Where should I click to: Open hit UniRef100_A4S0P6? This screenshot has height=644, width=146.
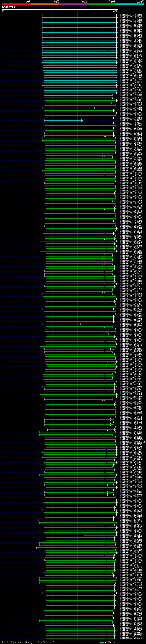click(x=131, y=221)
